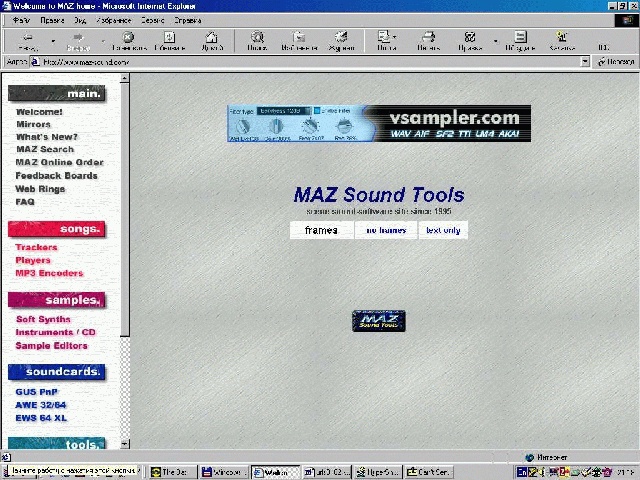Open the Favorites pane toolbar icon
640x480 pixels.
click(x=299, y=41)
